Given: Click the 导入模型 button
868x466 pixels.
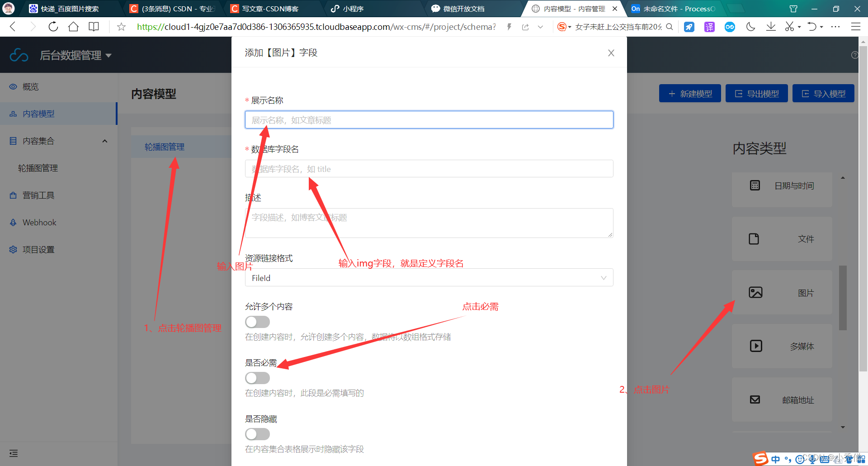Looking at the screenshot, I should (823, 94).
